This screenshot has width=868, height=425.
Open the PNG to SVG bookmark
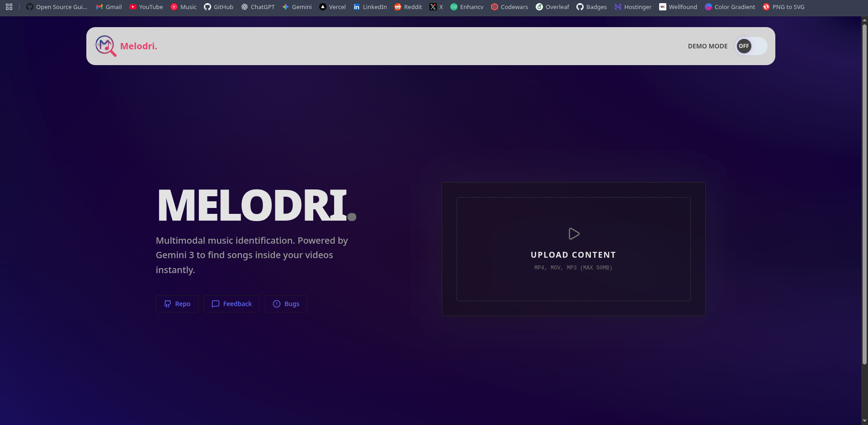[x=783, y=7]
